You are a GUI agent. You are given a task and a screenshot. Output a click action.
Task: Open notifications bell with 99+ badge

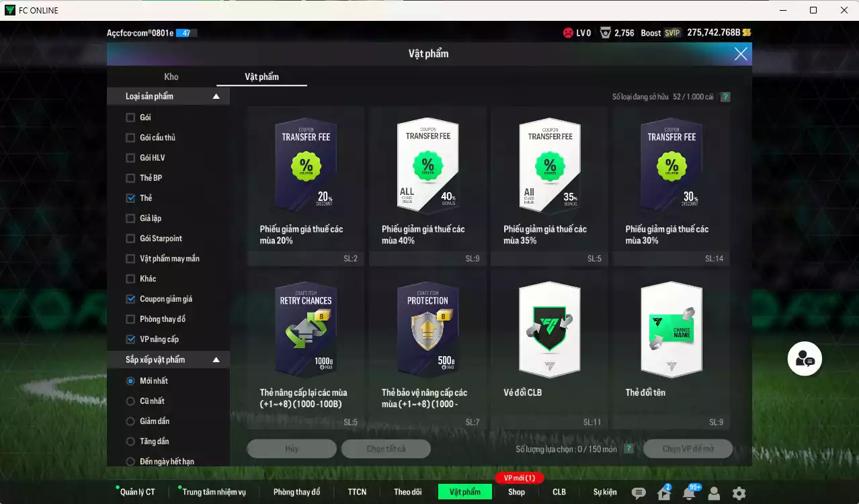(689, 493)
